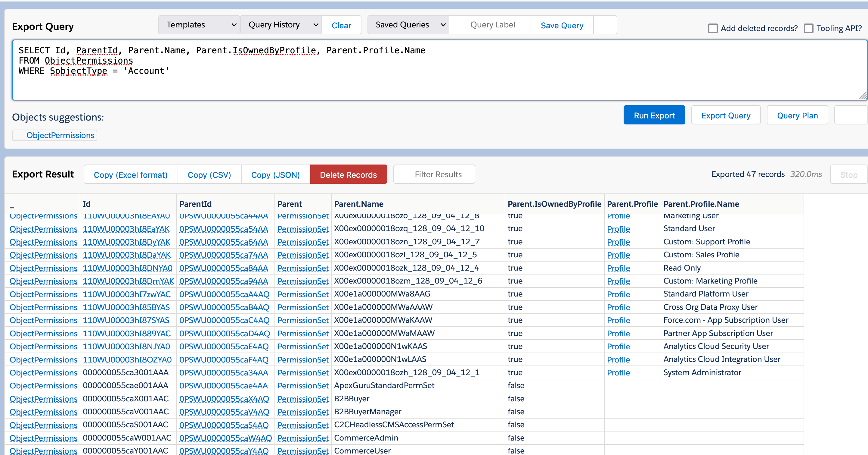Grab the query textarea resize handle

pyautogui.click(x=863, y=96)
